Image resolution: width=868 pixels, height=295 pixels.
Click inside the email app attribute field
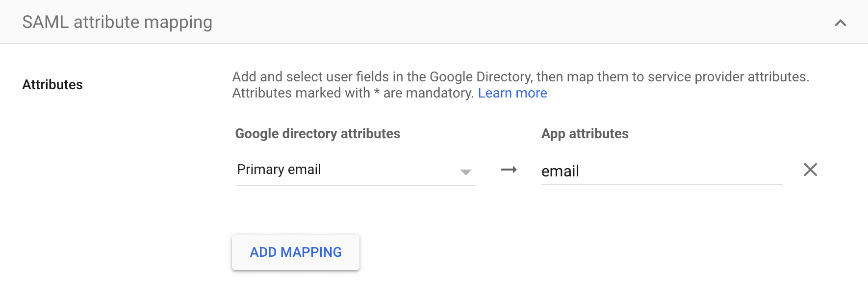[x=638, y=171]
